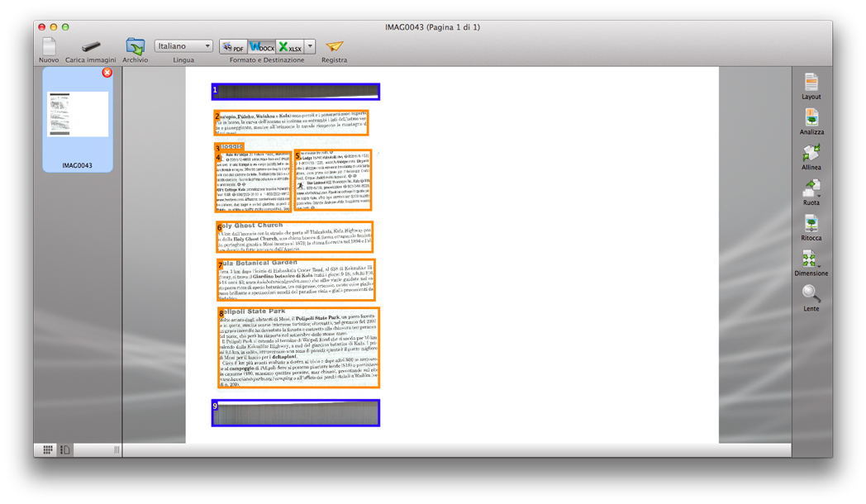866x504 pixels.
Task: Select zone 6 Holy Ghost Church
Action: pos(294,237)
